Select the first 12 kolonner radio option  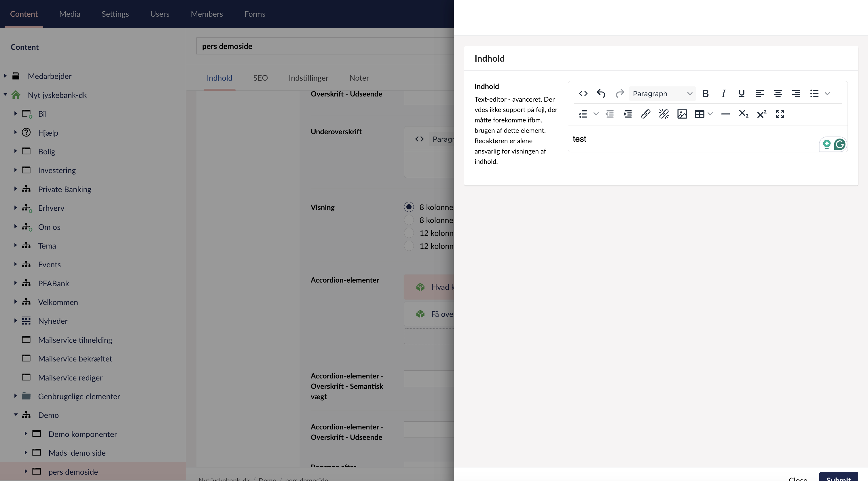409,233
